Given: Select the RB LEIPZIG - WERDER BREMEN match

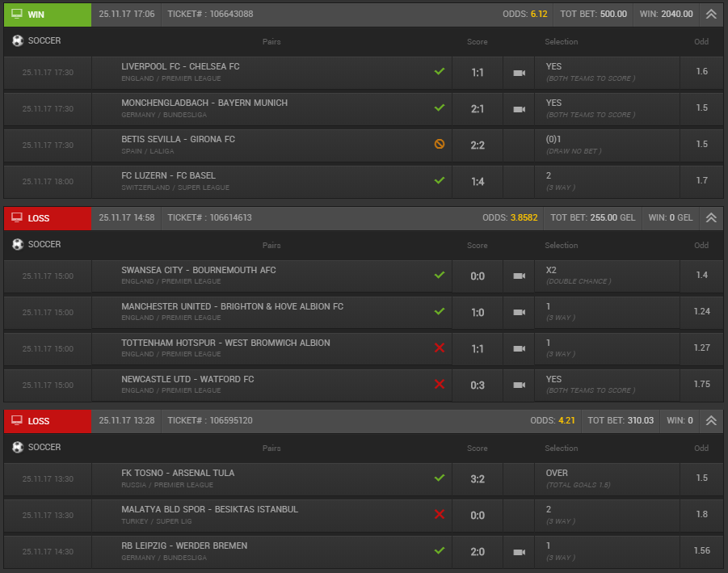Looking at the screenshot, I should click(x=184, y=546).
